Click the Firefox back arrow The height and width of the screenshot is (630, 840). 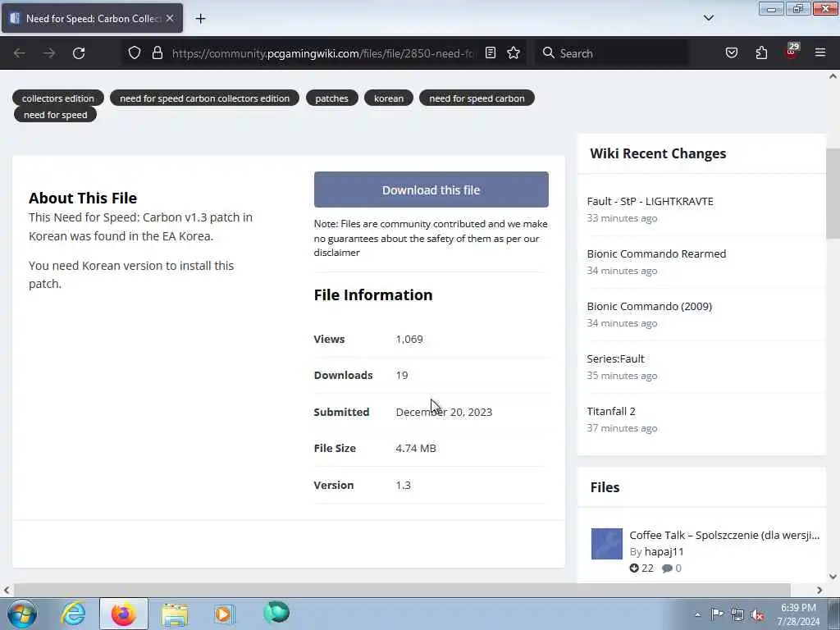[20, 53]
